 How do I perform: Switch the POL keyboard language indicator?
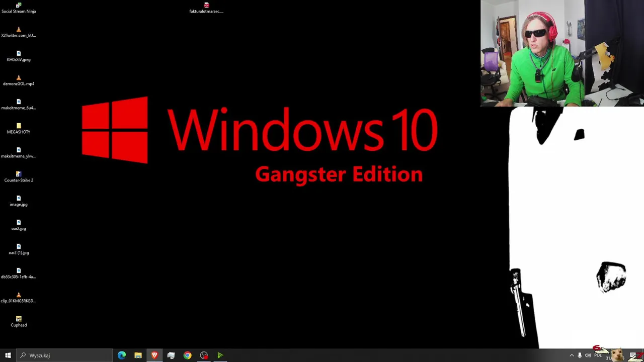[x=598, y=355]
